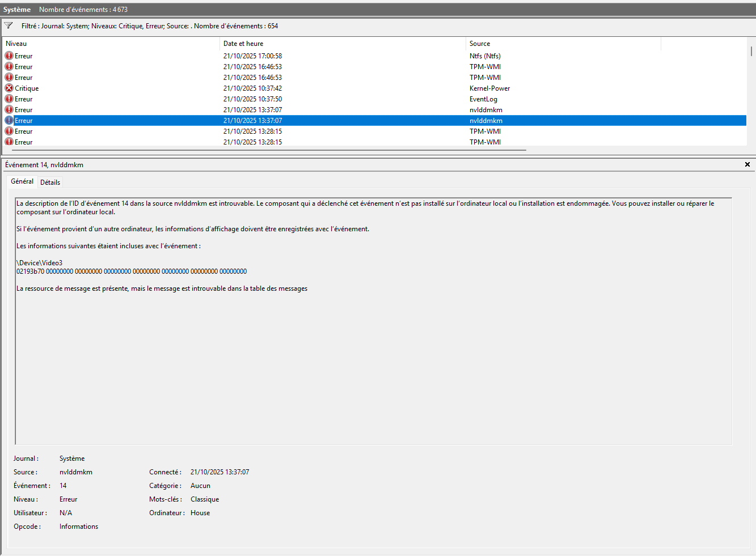The width and height of the screenshot is (756, 556).
Task: Click the Événement 14, nvlddmkm pane title
Action: click(x=44, y=165)
